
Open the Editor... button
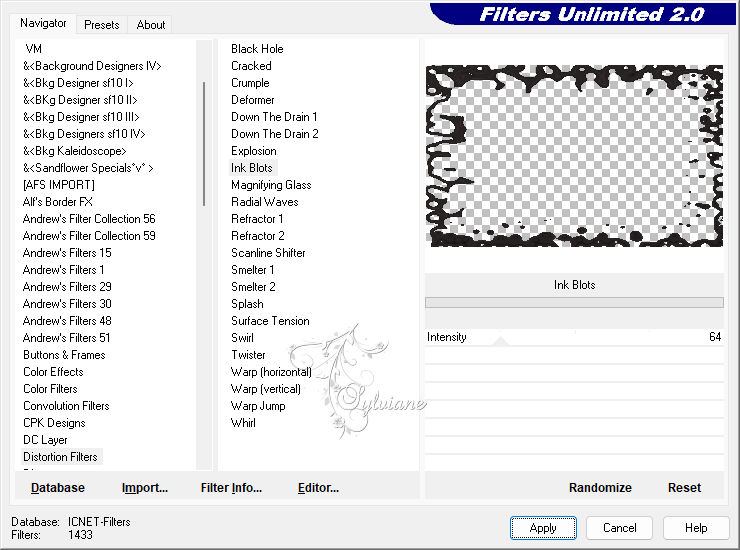(318, 488)
